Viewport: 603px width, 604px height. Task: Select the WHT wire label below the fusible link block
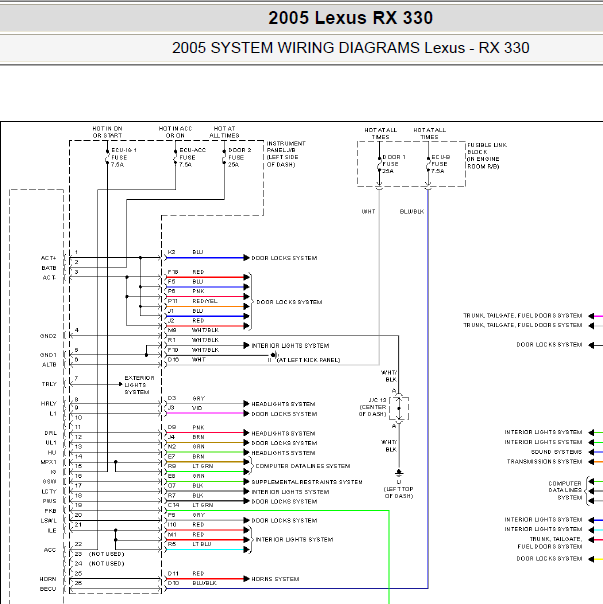[x=368, y=211]
